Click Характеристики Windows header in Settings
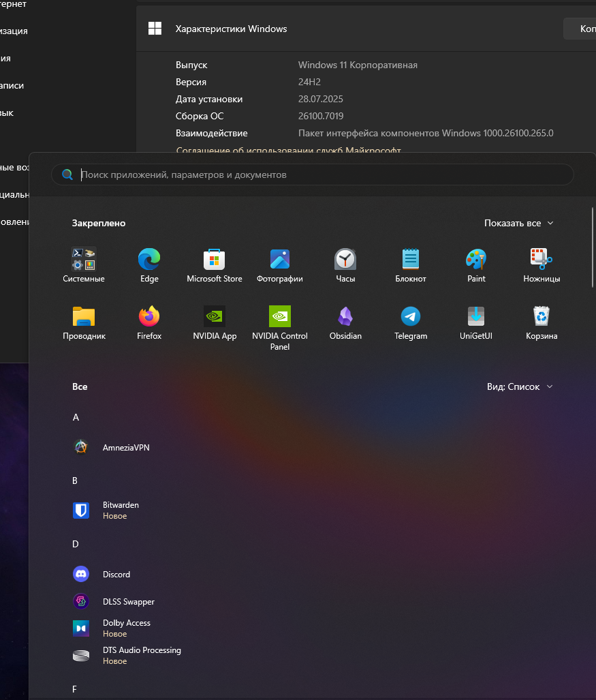Viewport: 596px width, 700px height. (231, 29)
